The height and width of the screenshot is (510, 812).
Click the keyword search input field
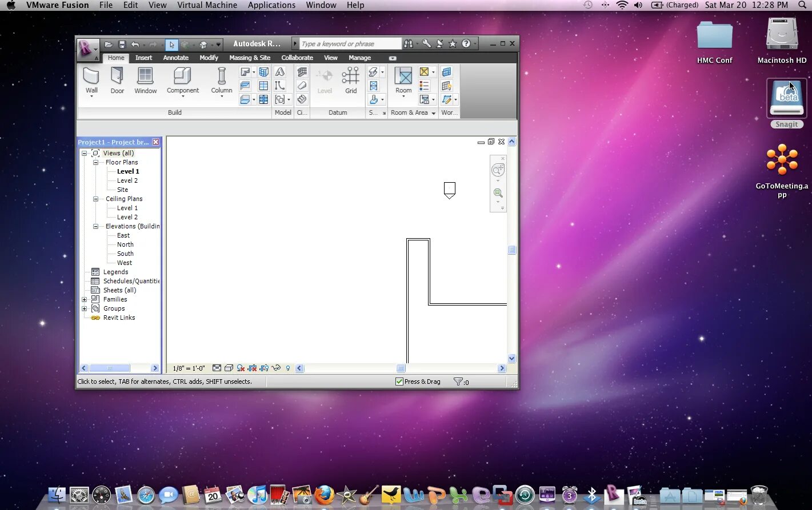(x=350, y=44)
